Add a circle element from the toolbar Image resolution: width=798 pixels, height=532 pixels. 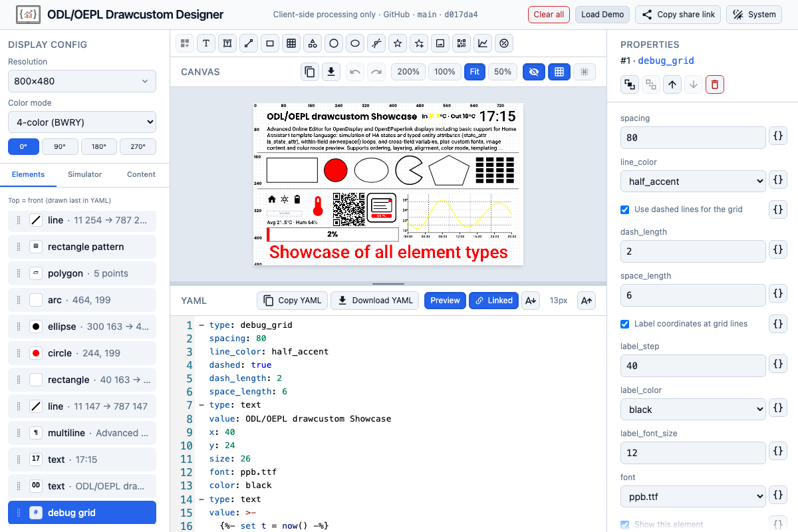click(334, 43)
